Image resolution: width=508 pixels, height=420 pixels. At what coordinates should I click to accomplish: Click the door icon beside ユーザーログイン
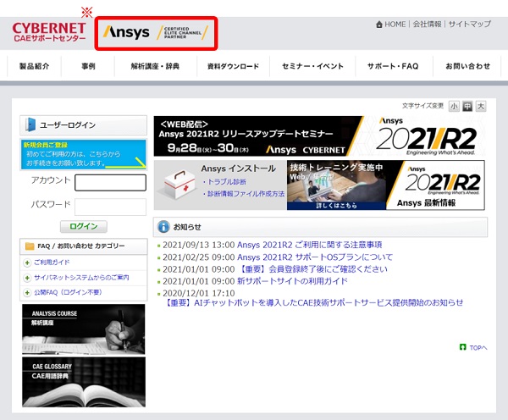coord(30,124)
